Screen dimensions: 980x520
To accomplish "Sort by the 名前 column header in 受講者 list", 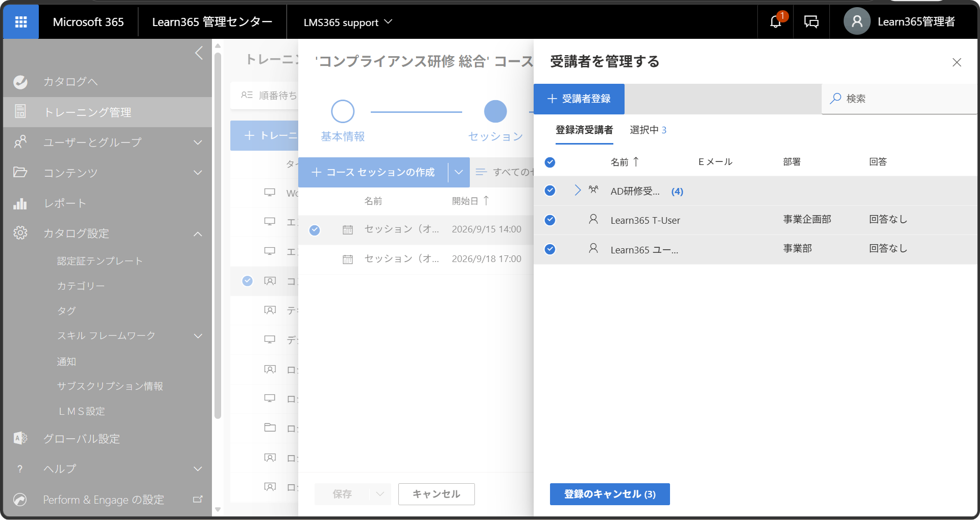I will pos(625,162).
